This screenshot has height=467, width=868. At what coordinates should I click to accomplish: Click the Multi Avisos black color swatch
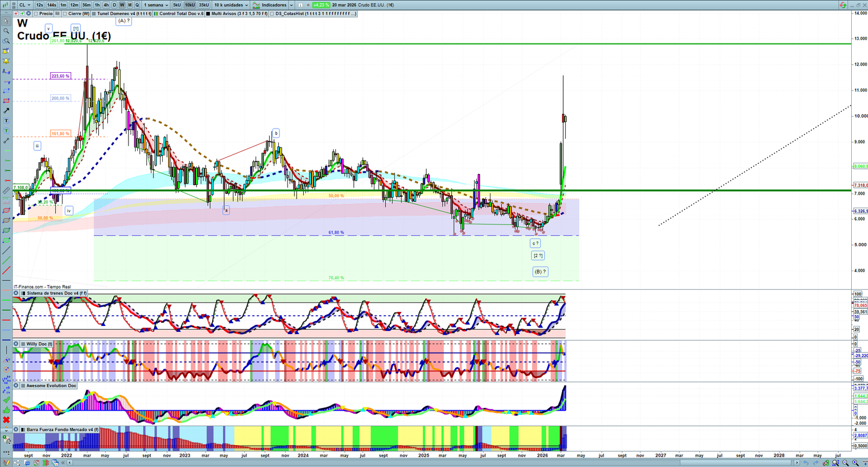pyautogui.click(x=208, y=14)
